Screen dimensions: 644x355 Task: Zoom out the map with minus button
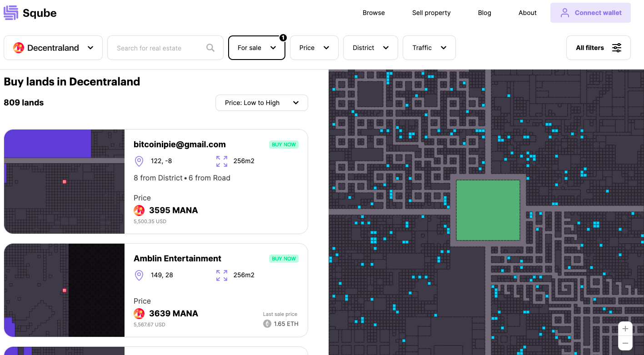625,343
